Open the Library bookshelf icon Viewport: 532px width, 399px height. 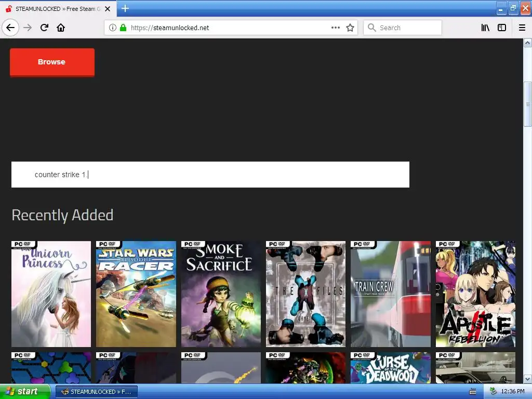pyautogui.click(x=485, y=28)
